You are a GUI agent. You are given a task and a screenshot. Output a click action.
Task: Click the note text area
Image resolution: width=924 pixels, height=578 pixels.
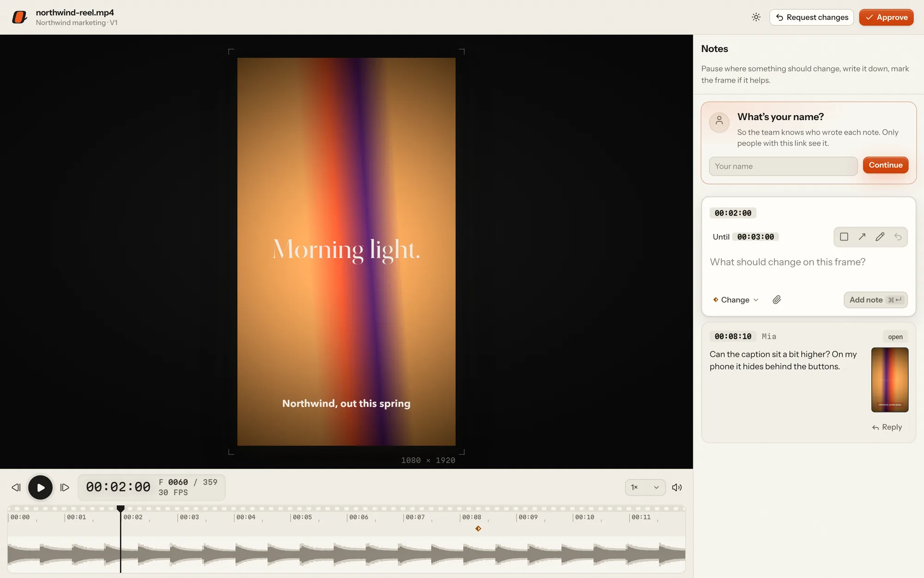[x=808, y=268]
